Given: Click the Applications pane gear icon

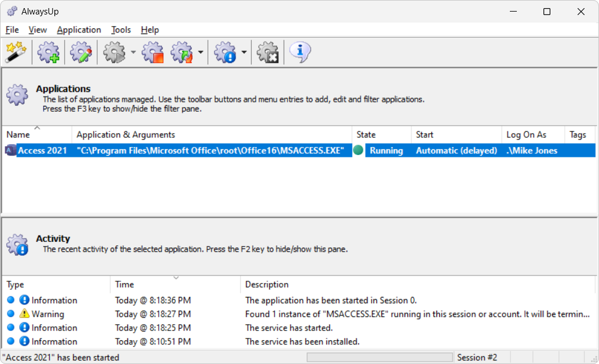Looking at the screenshot, I should pos(17,95).
